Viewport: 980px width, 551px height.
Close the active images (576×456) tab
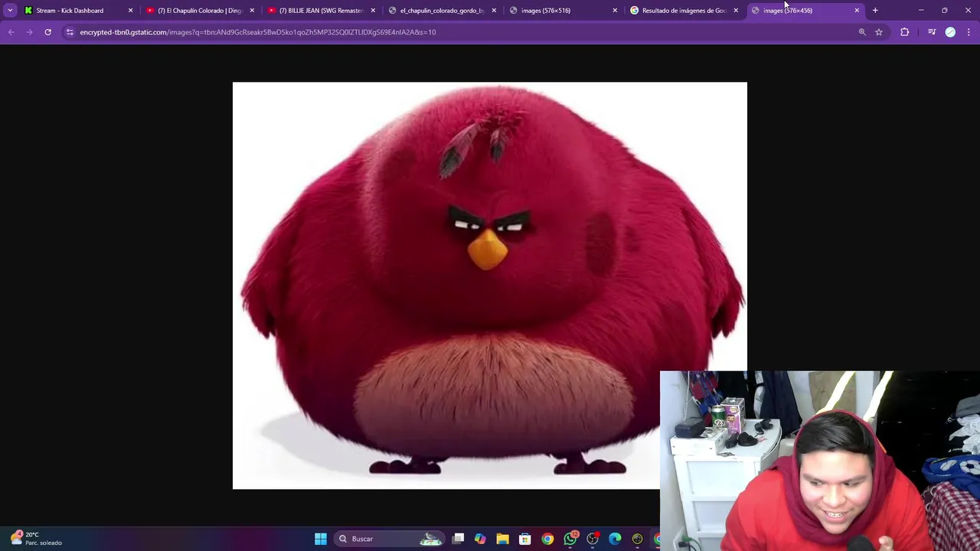(x=857, y=11)
